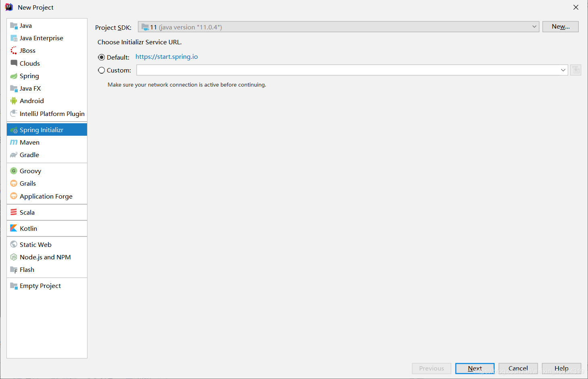Click the Spring Initializr icon
This screenshot has width=588, height=379.
(x=14, y=130)
